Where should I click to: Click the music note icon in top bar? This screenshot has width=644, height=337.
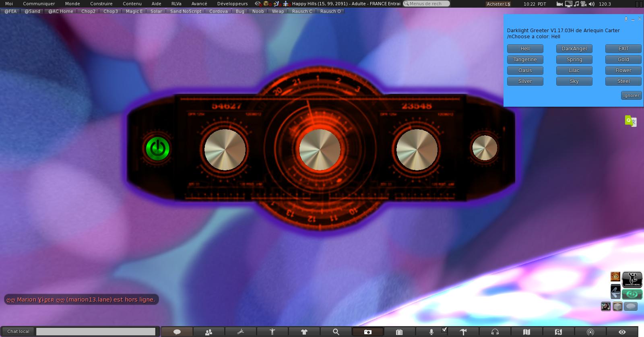pyautogui.click(x=576, y=4)
